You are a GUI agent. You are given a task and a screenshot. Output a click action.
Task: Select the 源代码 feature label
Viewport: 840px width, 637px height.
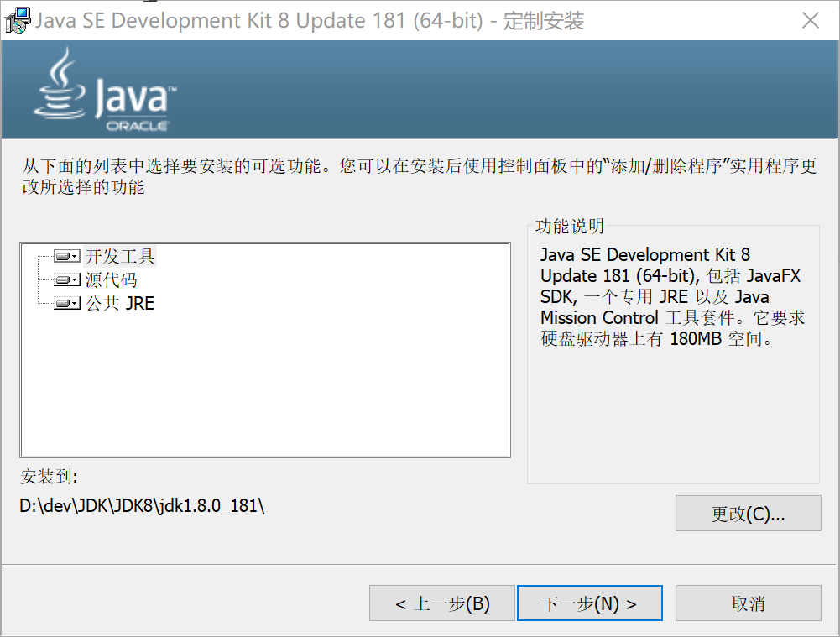tap(111, 280)
